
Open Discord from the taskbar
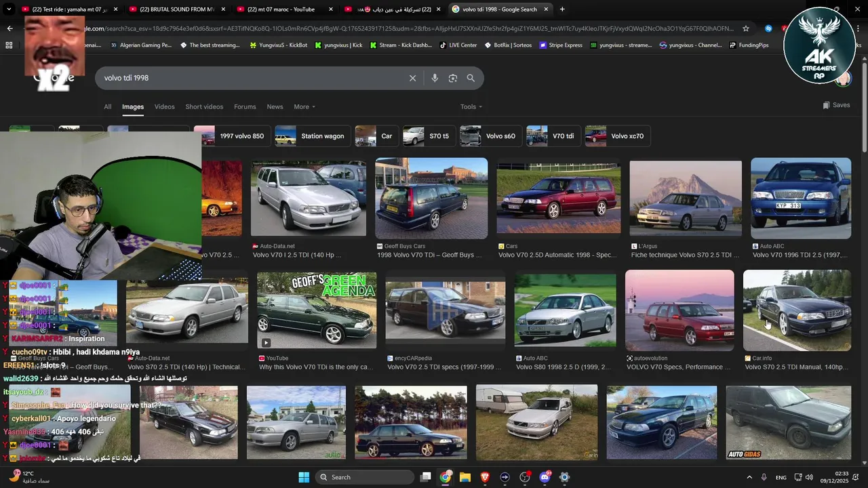point(545,477)
